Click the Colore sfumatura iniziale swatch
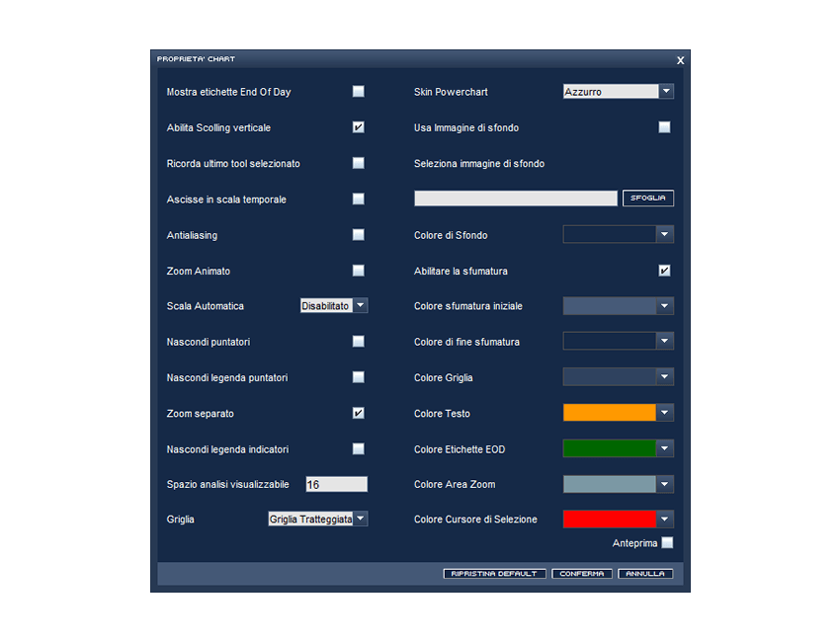The image size is (840, 642). click(x=610, y=306)
